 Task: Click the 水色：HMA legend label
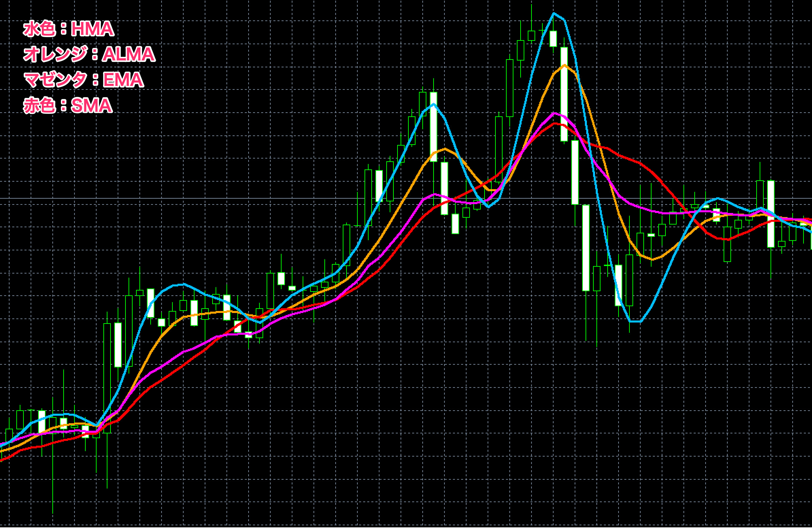(x=68, y=29)
